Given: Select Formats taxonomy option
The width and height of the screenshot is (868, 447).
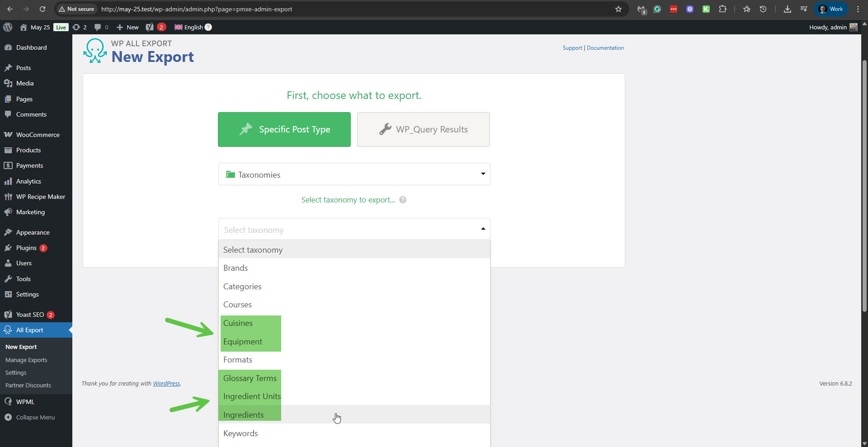Looking at the screenshot, I should tap(354, 360).
